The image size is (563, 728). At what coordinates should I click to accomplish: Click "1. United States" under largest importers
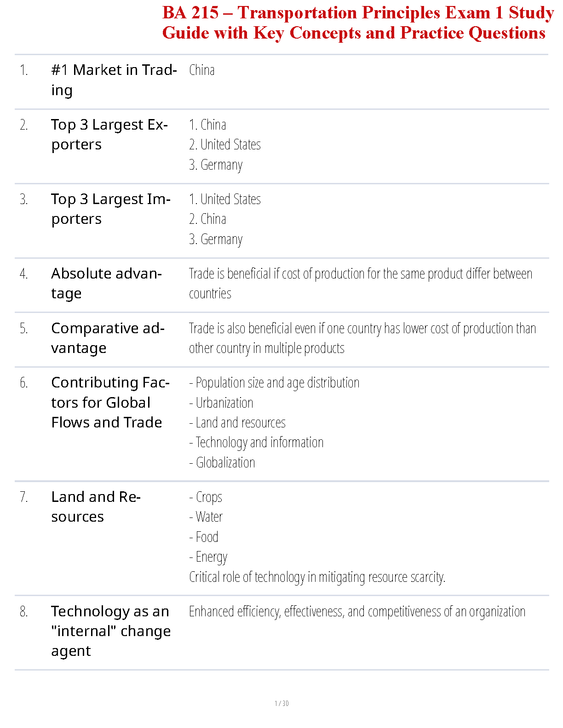tap(225, 199)
